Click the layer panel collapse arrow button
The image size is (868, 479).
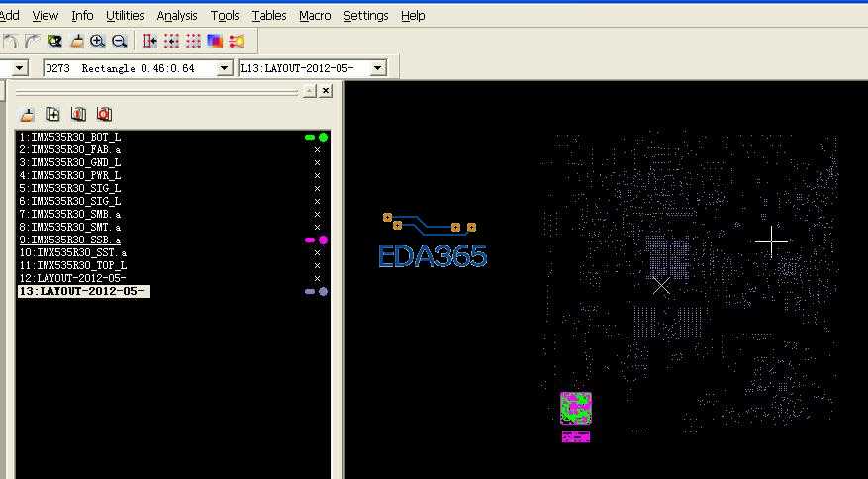310,91
